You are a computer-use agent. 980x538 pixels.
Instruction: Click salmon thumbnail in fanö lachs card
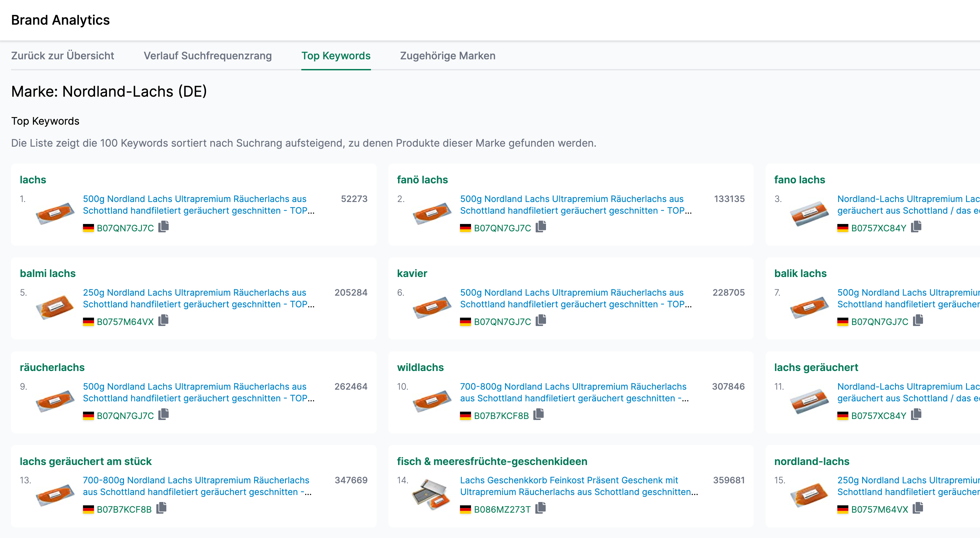(432, 213)
